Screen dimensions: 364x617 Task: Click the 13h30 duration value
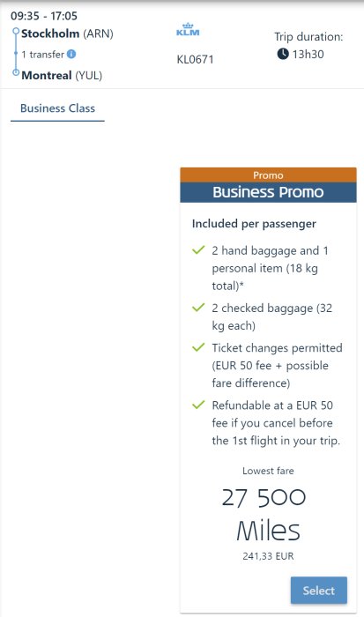(308, 55)
